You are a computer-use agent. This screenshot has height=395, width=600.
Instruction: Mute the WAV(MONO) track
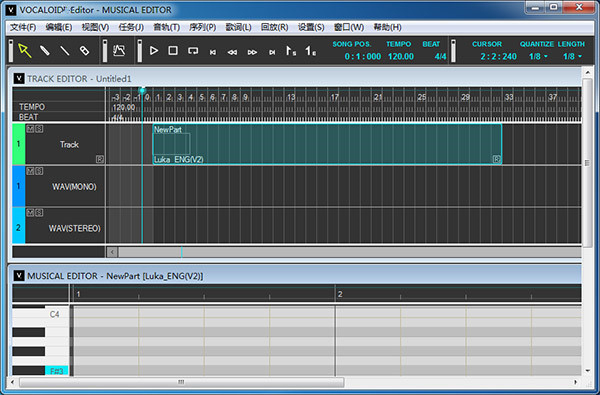tap(30, 171)
